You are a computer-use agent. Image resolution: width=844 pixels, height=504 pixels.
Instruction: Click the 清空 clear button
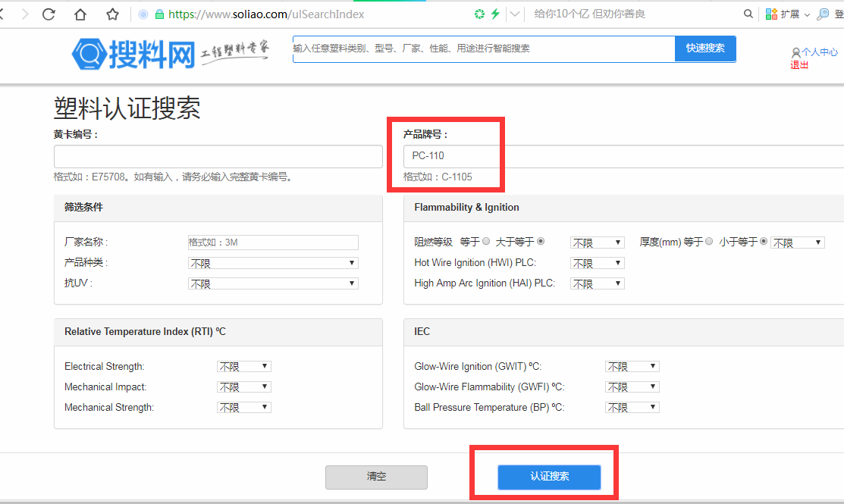coord(376,477)
